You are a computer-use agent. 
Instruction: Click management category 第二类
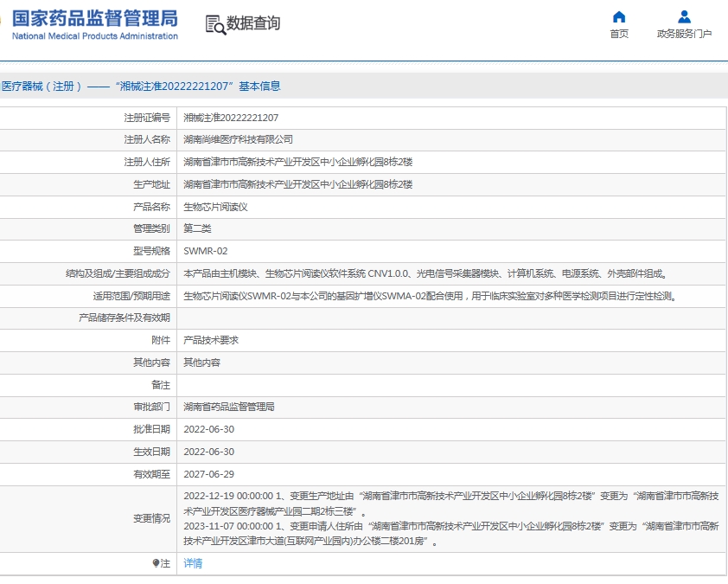point(197,228)
